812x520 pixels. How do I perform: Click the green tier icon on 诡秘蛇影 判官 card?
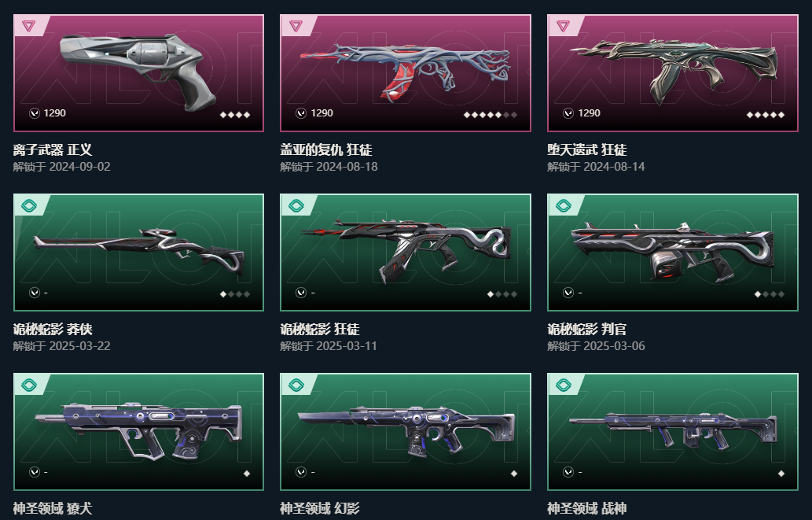click(564, 206)
